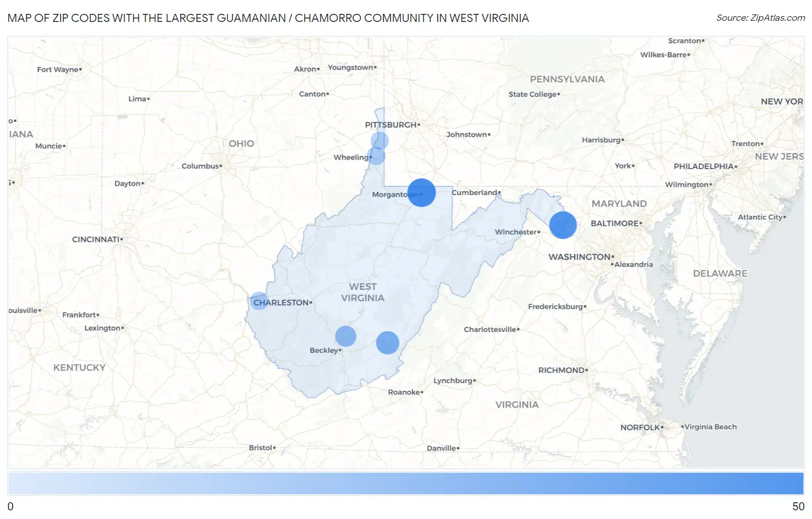The image size is (812, 519).
Task: Click the PENNSYLVANIA state label
Action: coord(567,79)
